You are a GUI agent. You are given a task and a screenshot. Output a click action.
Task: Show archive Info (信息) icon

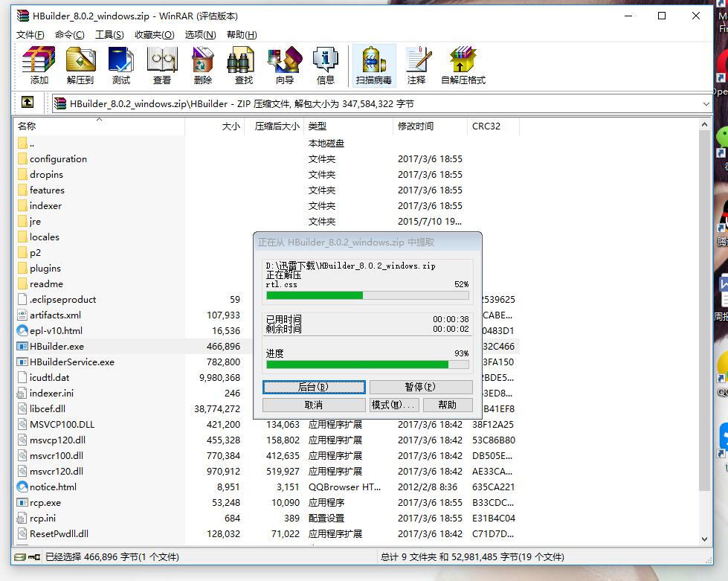click(x=326, y=60)
